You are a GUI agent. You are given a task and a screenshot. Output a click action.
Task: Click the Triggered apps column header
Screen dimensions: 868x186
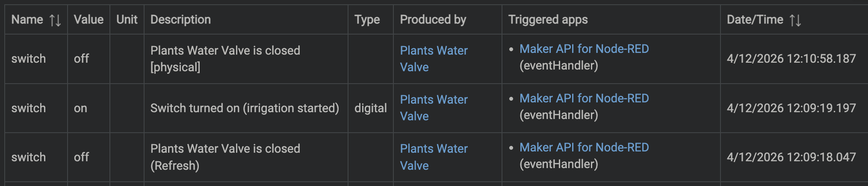[x=548, y=20]
